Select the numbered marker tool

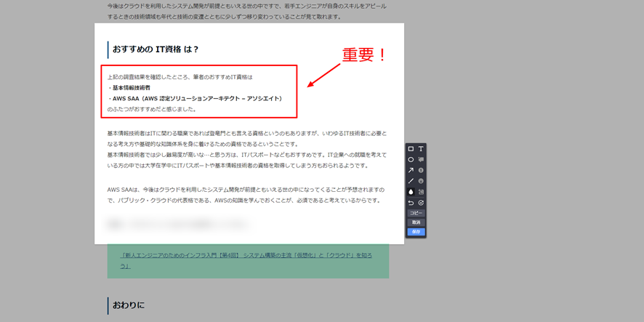(x=421, y=170)
